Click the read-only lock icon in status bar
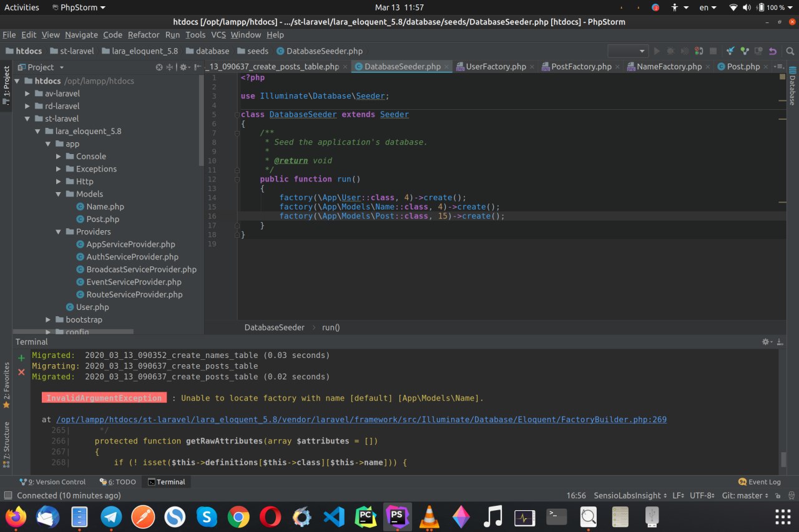799x532 pixels. click(777, 495)
